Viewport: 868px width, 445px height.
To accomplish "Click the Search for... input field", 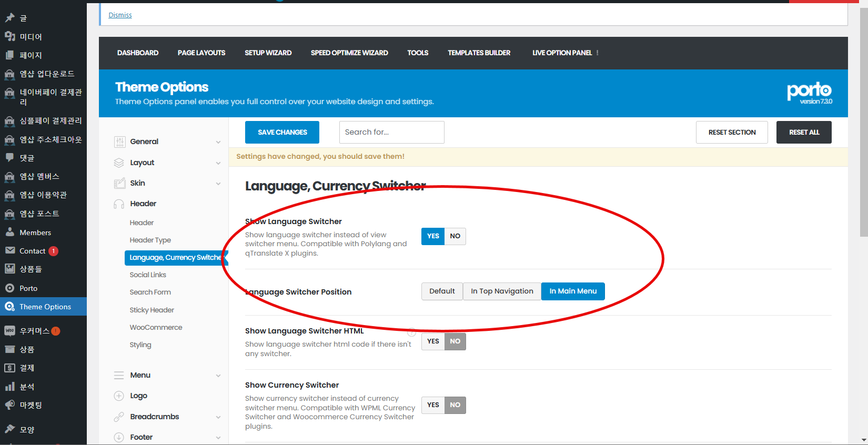I will [x=392, y=133].
